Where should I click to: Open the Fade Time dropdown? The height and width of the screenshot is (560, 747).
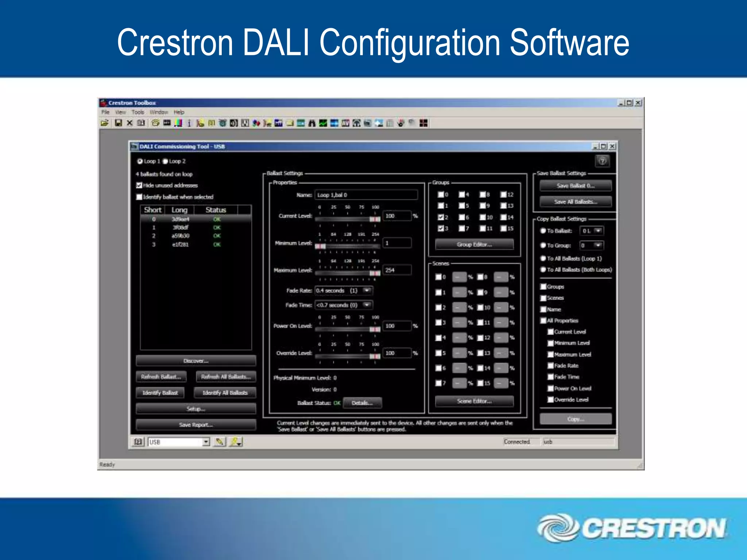pos(367,305)
